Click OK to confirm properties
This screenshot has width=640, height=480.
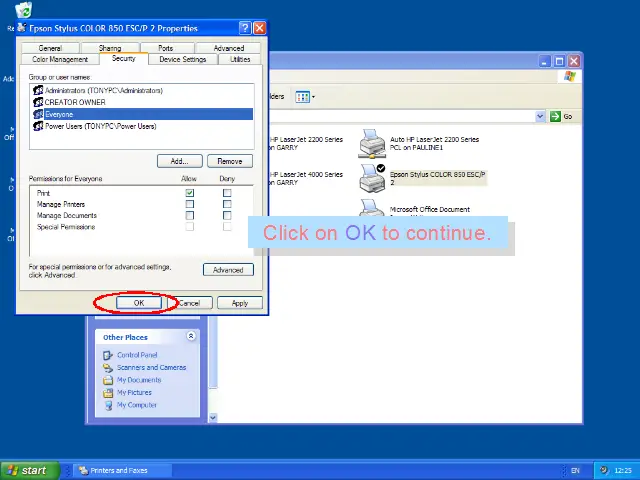click(x=139, y=303)
